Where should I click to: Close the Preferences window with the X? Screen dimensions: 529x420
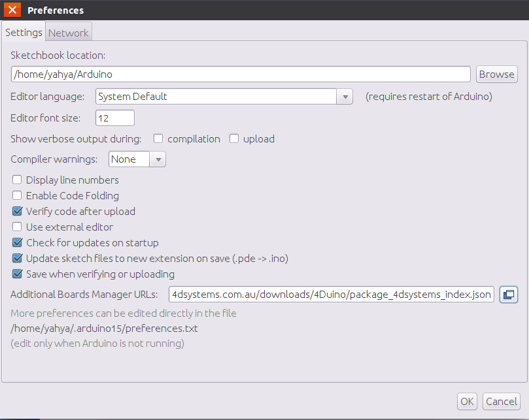(12, 10)
